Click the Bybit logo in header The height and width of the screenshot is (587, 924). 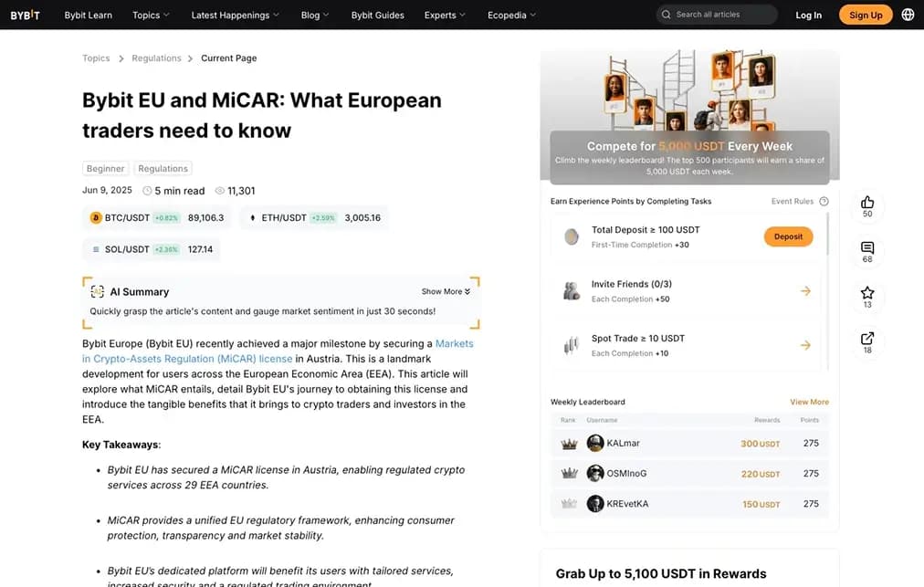point(25,15)
